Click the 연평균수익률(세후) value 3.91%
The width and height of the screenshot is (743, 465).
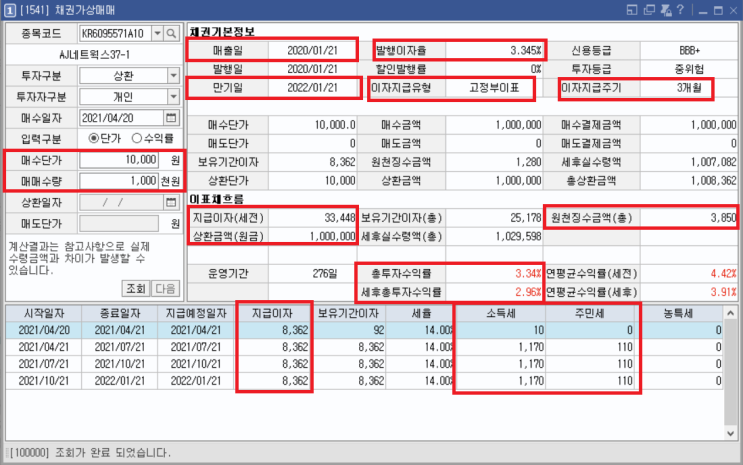tap(723, 292)
